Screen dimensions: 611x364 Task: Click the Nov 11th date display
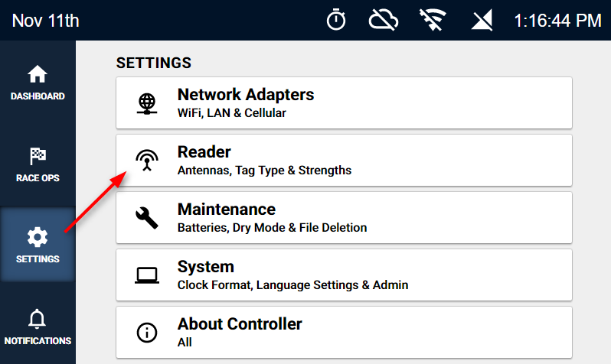46,21
